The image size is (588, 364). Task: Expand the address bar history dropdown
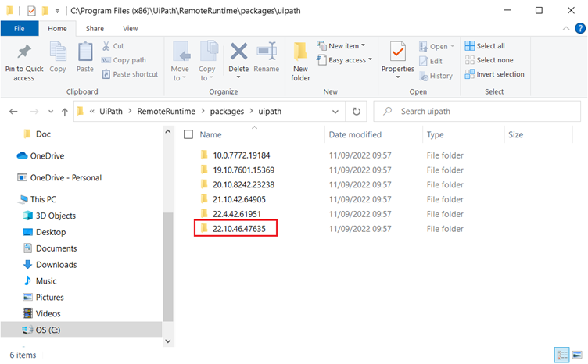pyautogui.click(x=335, y=111)
